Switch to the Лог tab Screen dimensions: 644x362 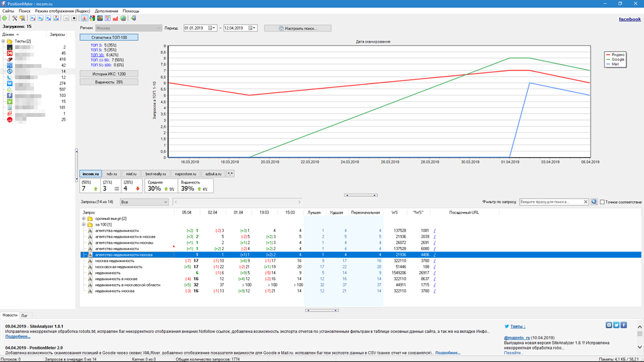point(25,315)
